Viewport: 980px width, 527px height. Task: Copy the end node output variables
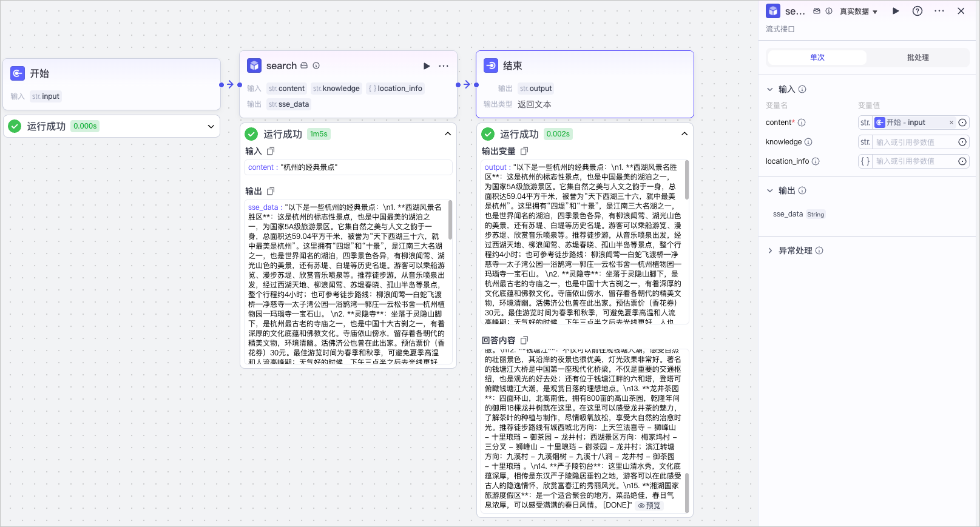[524, 151]
